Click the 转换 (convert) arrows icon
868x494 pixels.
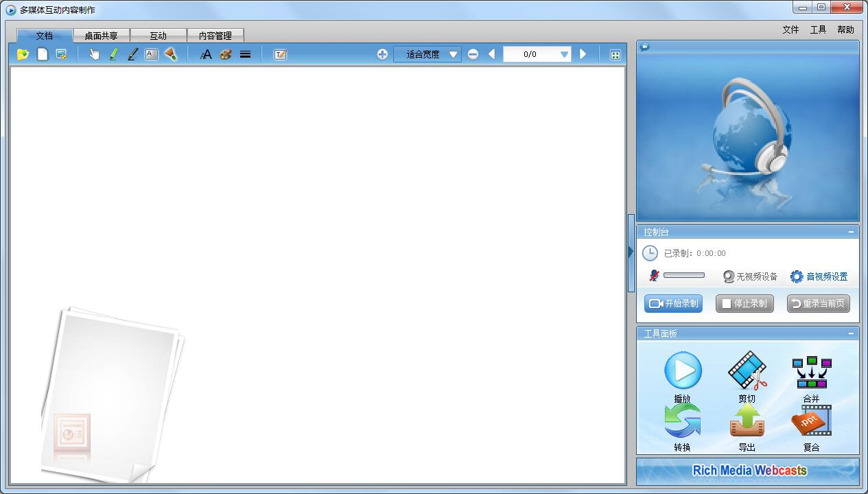click(682, 421)
